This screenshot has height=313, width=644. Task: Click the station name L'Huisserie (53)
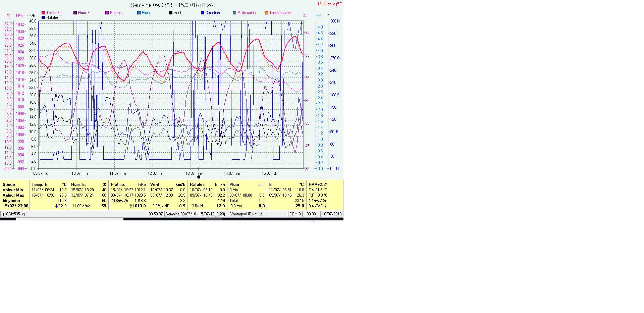coord(330,4)
